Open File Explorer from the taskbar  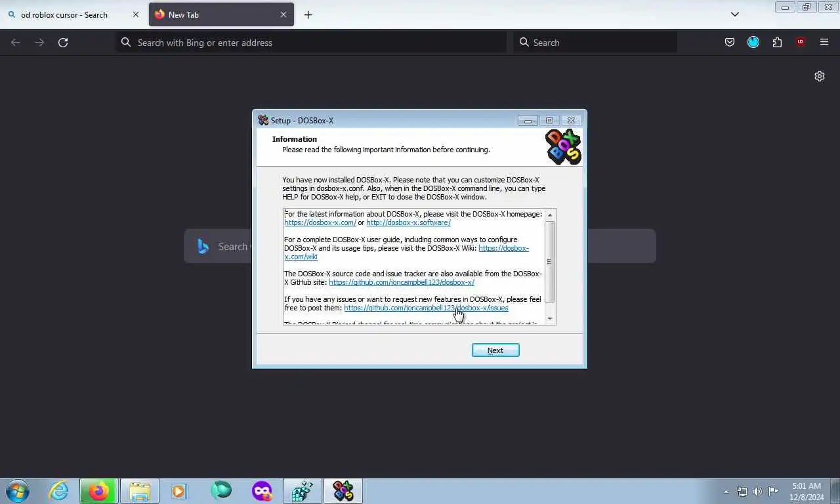(x=140, y=491)
